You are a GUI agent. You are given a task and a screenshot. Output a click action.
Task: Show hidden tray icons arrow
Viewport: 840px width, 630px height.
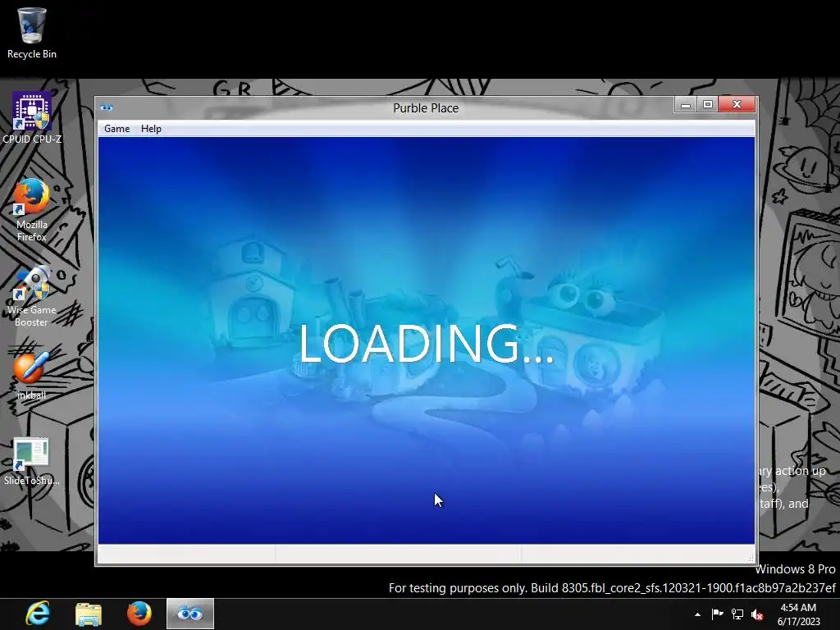coord(697,614)
